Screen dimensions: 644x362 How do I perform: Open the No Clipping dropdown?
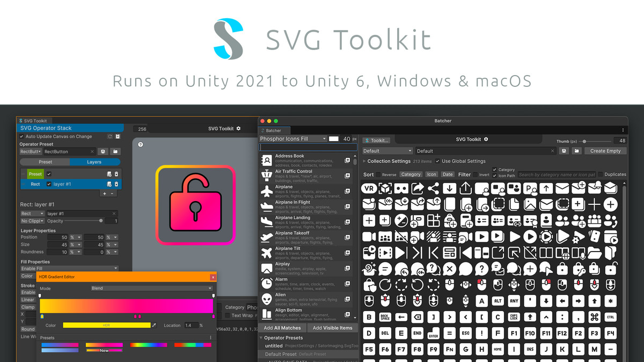tap(32, 221)
